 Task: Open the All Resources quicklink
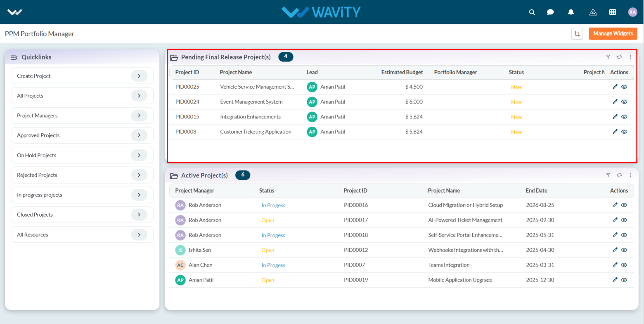coord(82,234)
